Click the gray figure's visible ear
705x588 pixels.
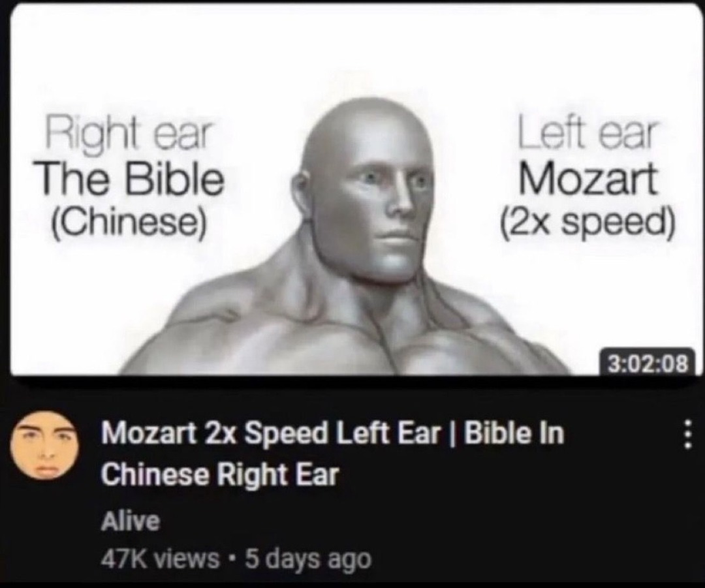point(304,194)
